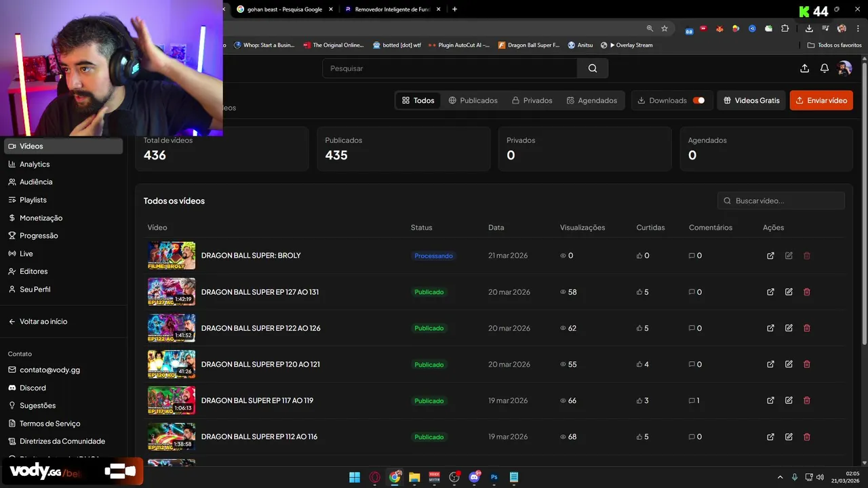Image resolution: width=868 pixels, height=488 pixels.
Task: Open Photoshop from taskbar
Action: (494, 477)
